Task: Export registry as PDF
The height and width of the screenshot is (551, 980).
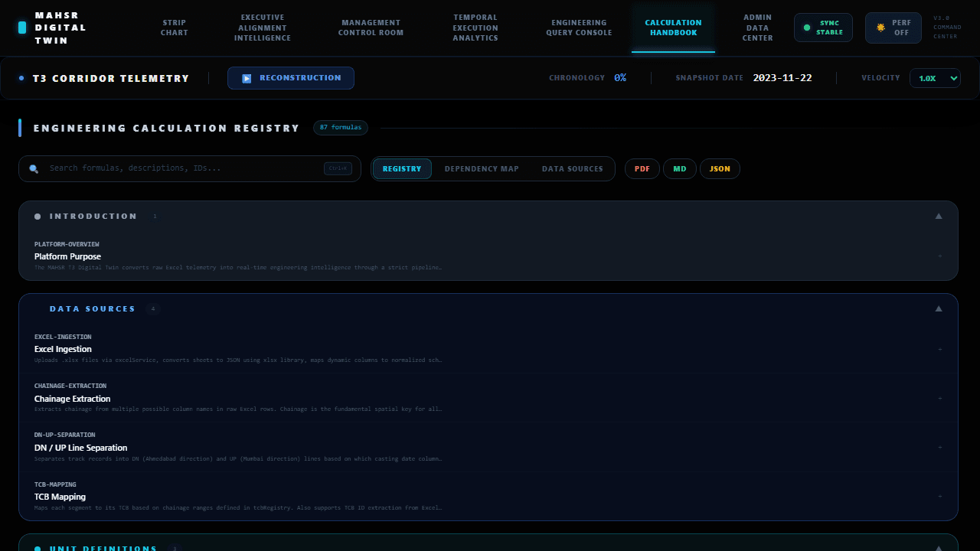Action: point(642,169)
